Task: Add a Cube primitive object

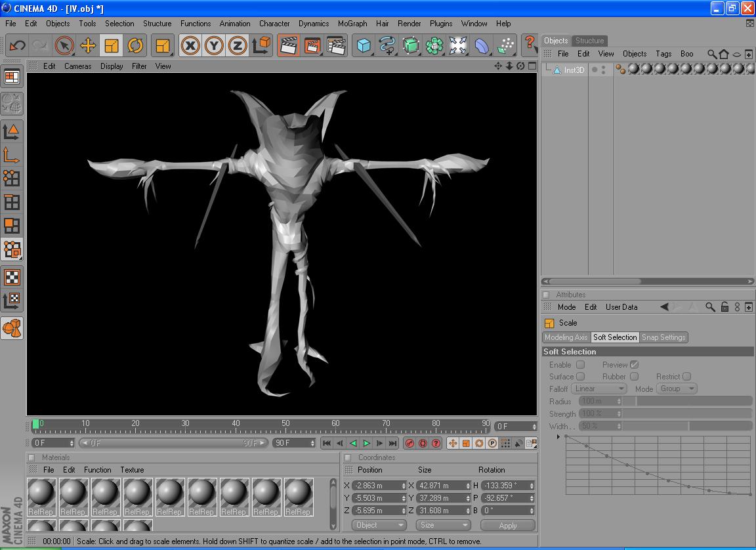Action: (x=364, y=45)
